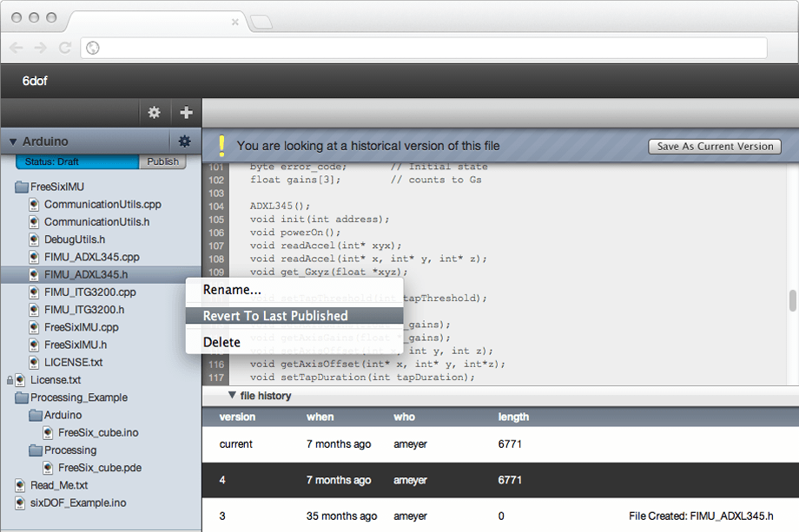Open a new browser tab

point(261,22)
